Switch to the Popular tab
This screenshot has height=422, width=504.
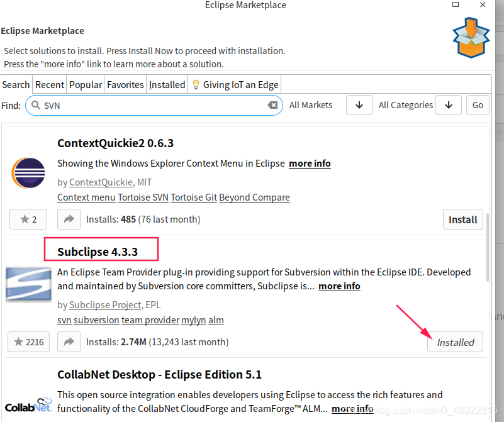[x=86, y=85]
